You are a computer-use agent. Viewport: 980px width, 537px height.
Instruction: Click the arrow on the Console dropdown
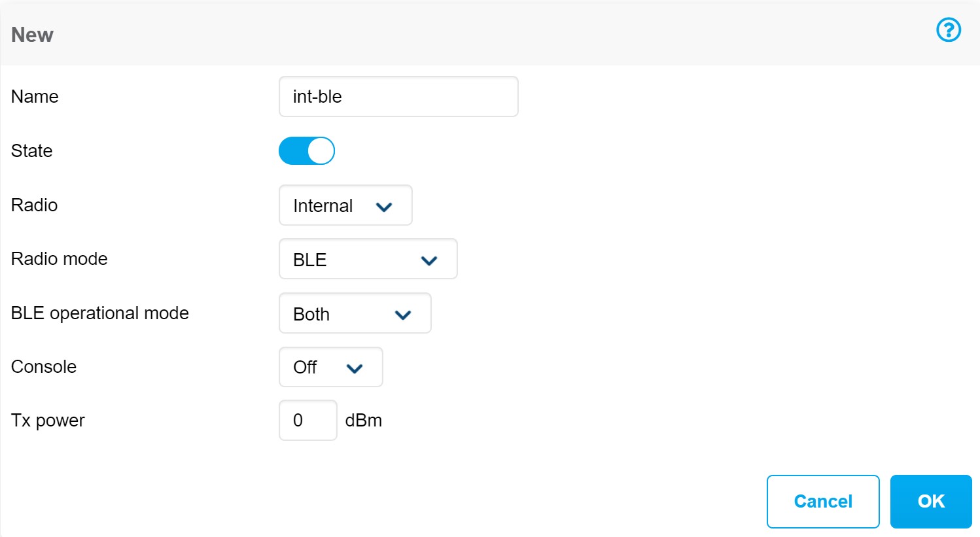(x=355, y=368)
